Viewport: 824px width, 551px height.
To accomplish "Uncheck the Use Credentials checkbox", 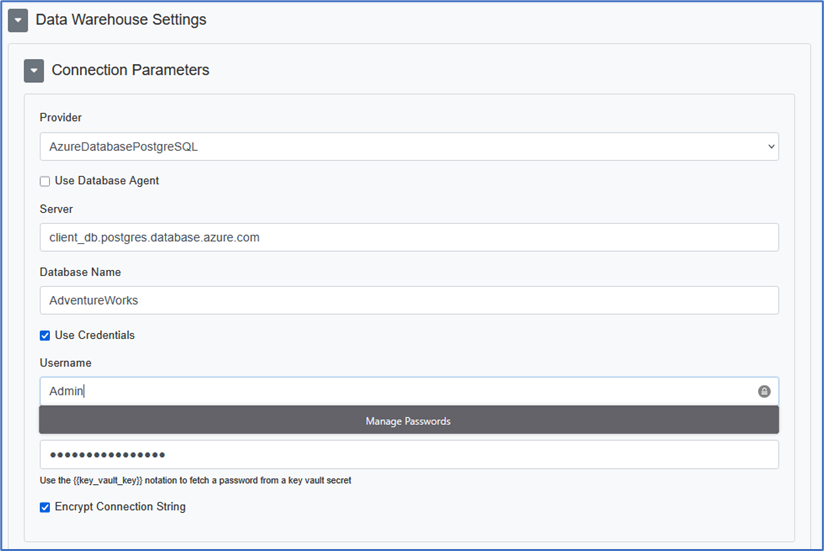I will (x=45, y=335).
